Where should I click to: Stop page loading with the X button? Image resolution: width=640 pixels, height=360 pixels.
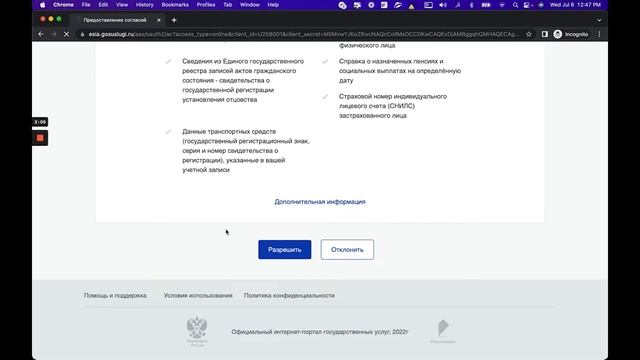click(x=67, y=34)
